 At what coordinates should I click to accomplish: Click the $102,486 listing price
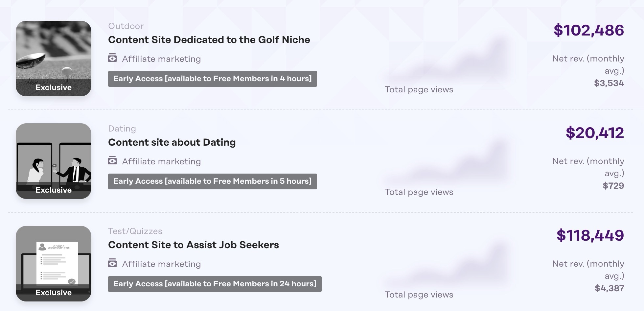(588, 30)
